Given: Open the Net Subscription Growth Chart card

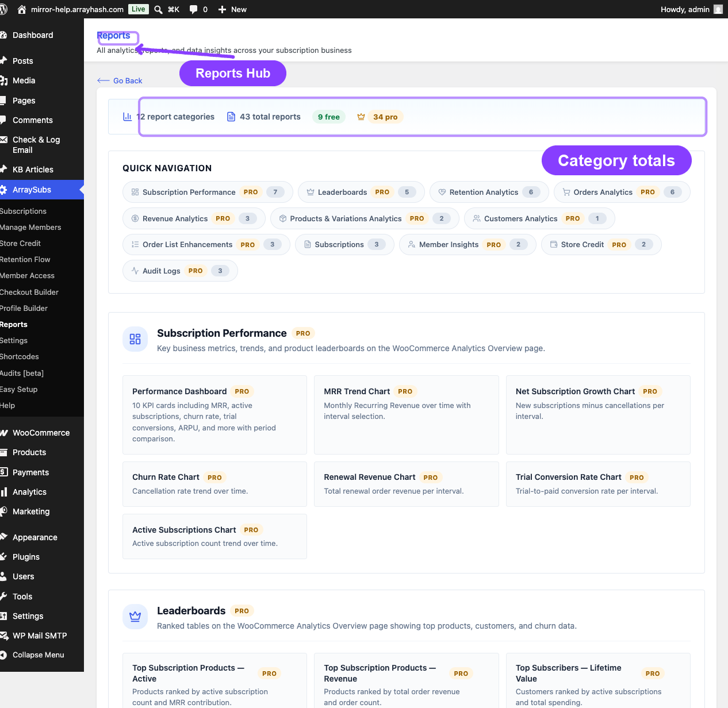Looking at the screenshot, I should tap(598, 415).
